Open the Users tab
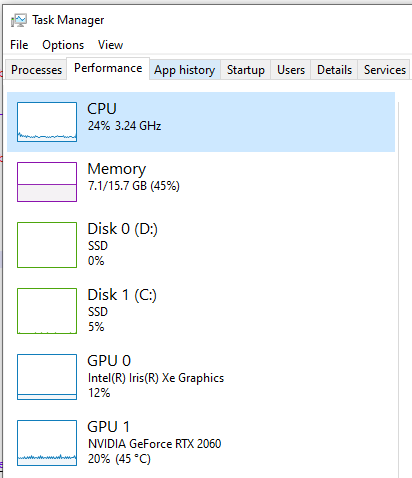The width and height of the screenshot is (412, 478). [x=291, y=70]
